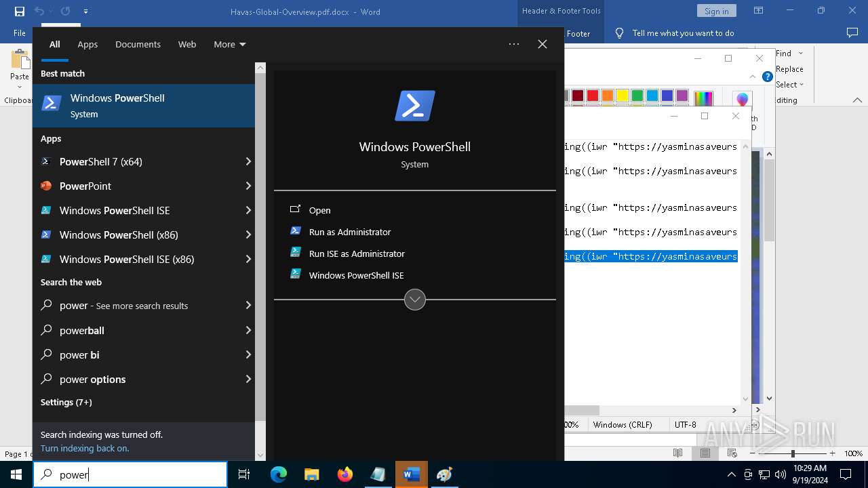868x488 pixels.
Task: Click Word zoom in plus button
Action: point(833,453)
